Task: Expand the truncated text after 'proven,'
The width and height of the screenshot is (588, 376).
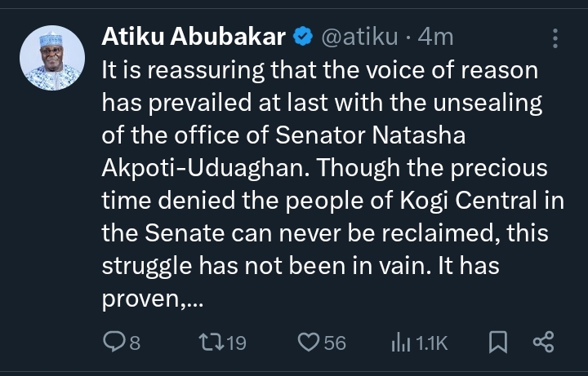Action: coord(194,302)
